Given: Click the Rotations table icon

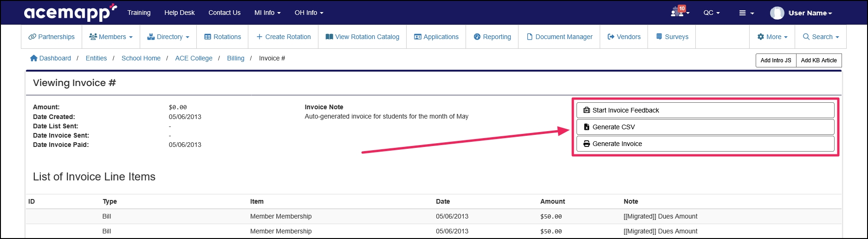Looking at the screenshot, I should coord(208,37).
